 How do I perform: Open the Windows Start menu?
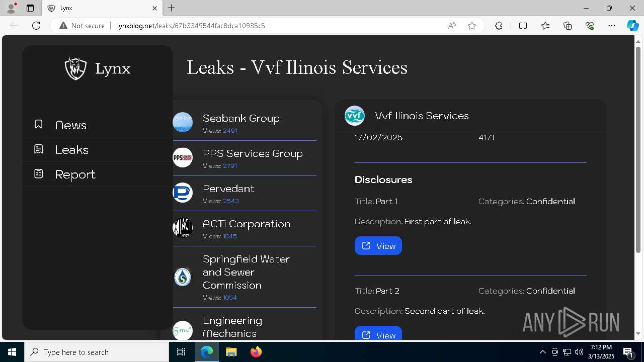pos(12,352)
